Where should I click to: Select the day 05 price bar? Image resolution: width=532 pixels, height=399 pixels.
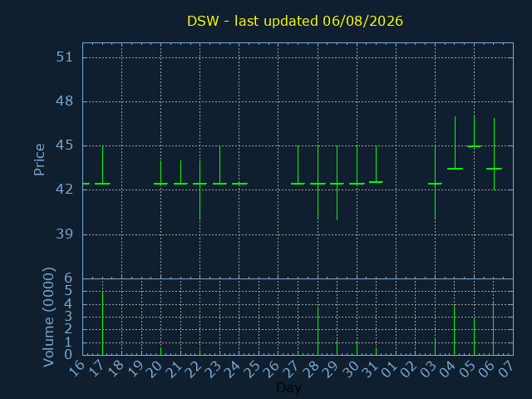pos(474,131)
